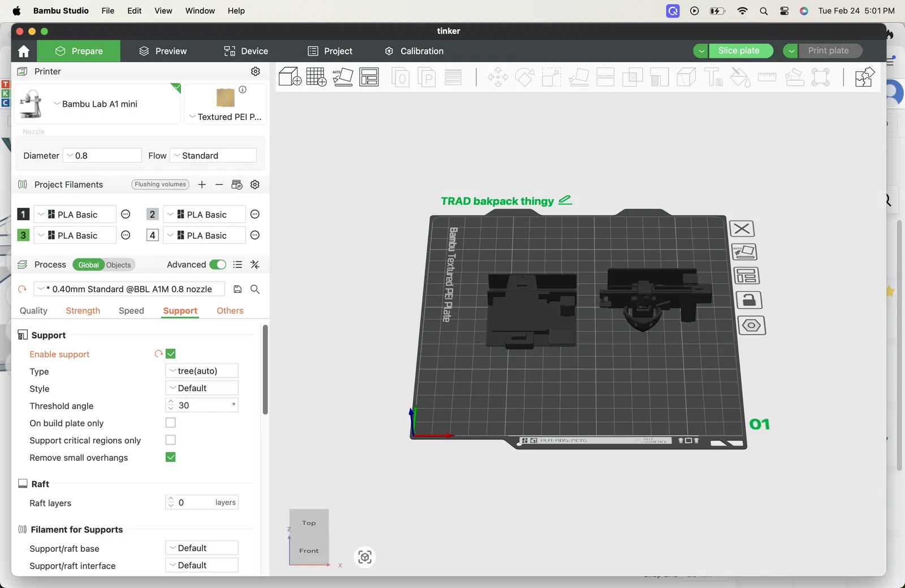905x588 pixels.
Task: Open the Strength settings tab
Action: [83, 310]
